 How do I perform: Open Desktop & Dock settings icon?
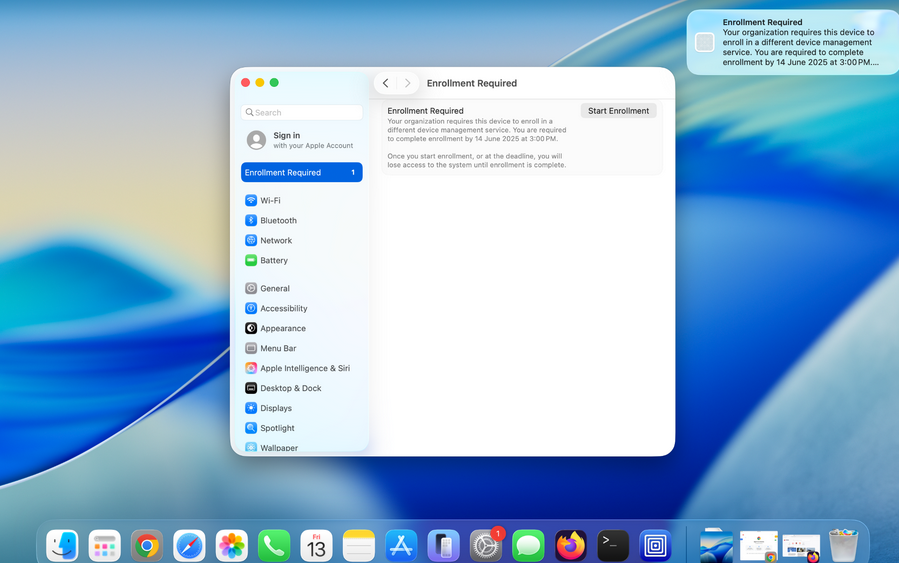(x=251, y=388)
